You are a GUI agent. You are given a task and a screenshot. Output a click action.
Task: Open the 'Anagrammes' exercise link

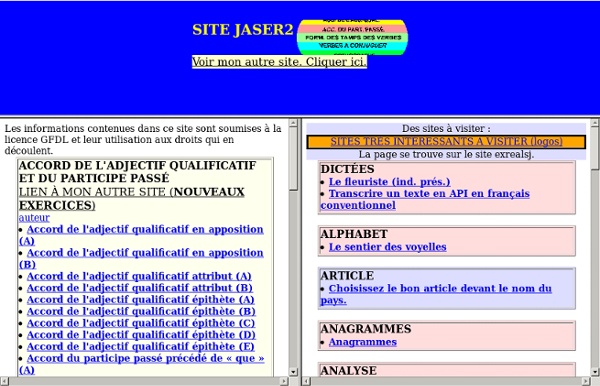point(363,342)
